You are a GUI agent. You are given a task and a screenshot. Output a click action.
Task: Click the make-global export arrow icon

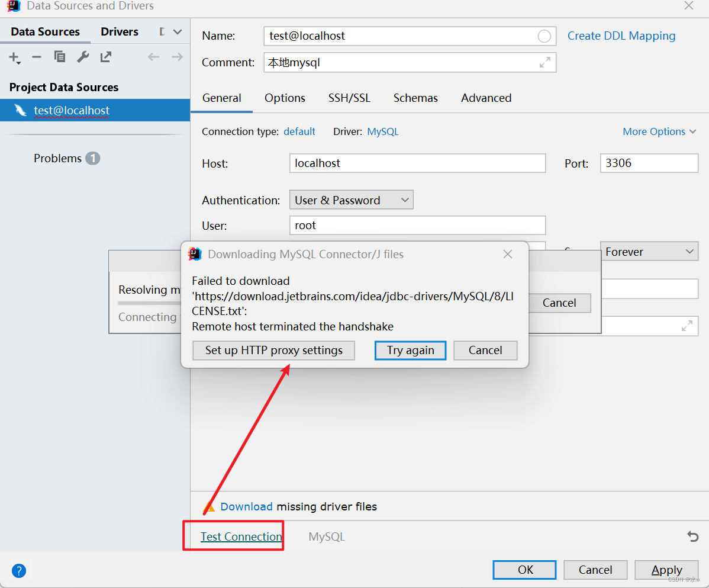106,57
